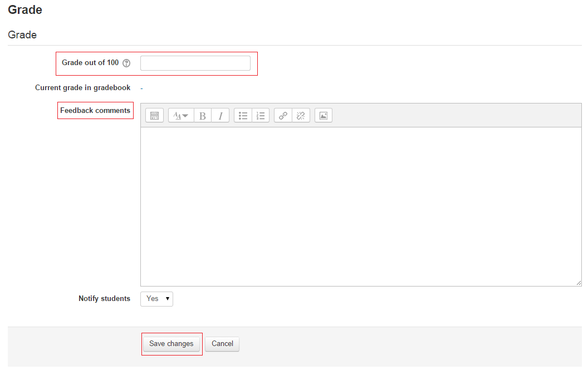
Task: Open help for Grade out of 100
Action: coord(126,63)
